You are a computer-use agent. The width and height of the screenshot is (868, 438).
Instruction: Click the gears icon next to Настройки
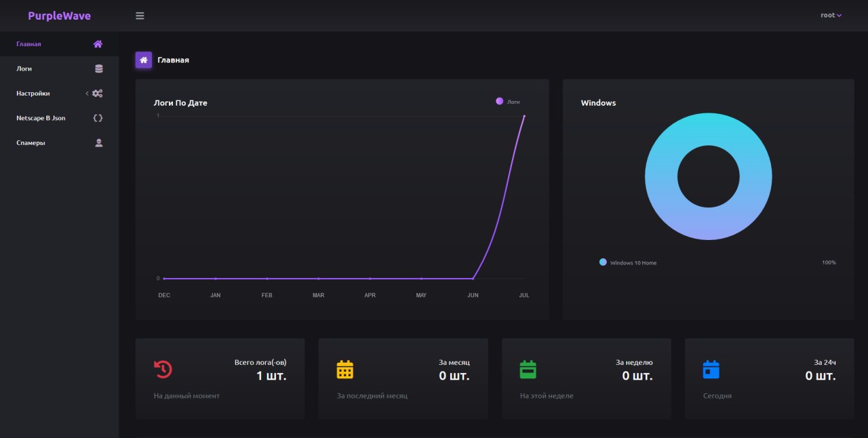coord(98,94)
